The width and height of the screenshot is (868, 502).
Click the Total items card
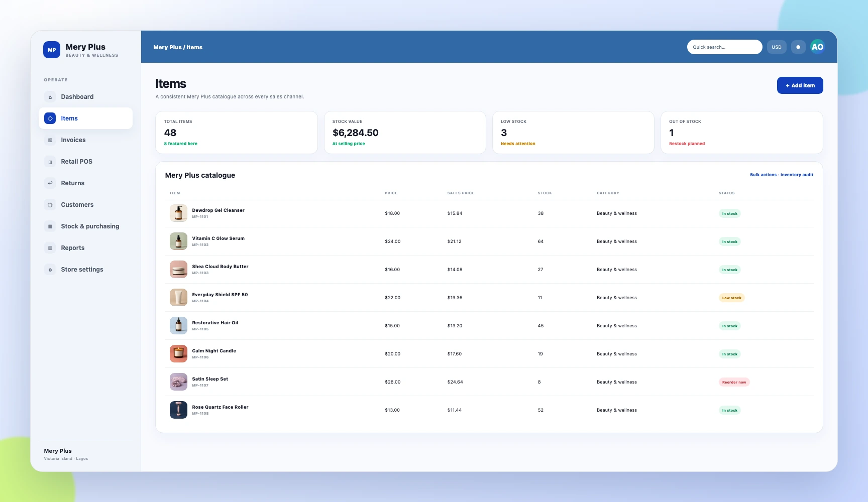point(237,133)
